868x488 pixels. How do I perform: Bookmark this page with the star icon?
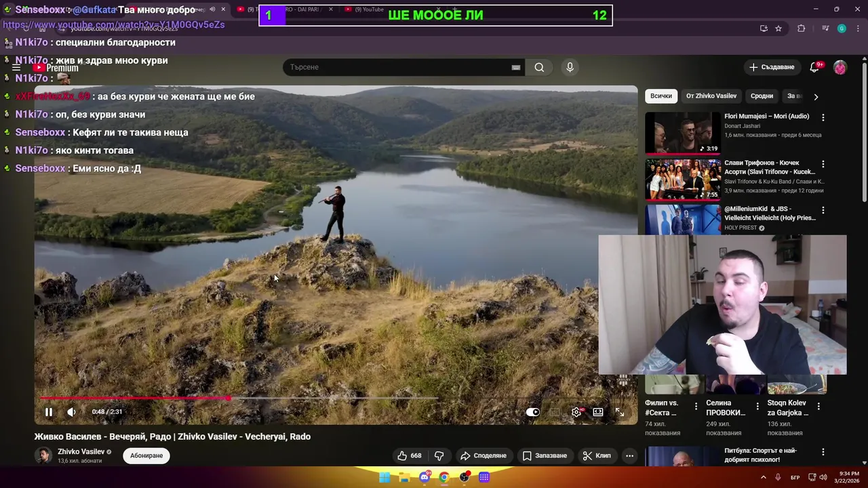pos(778,28)
